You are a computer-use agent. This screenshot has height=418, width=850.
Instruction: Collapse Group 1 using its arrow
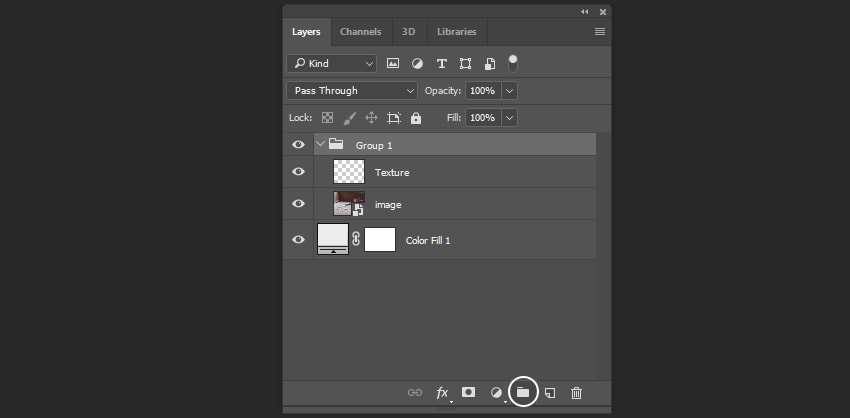320,145
